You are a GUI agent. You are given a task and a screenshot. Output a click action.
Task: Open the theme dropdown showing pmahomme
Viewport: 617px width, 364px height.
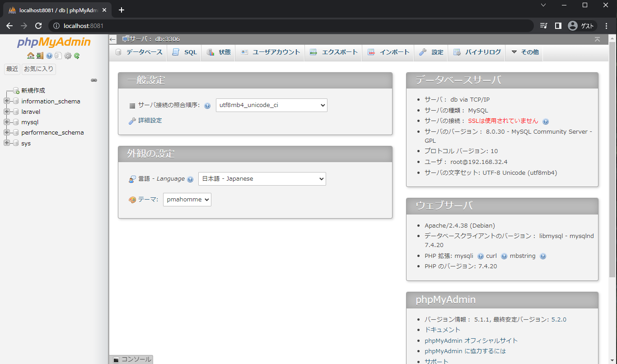click(x=187, y=200)
